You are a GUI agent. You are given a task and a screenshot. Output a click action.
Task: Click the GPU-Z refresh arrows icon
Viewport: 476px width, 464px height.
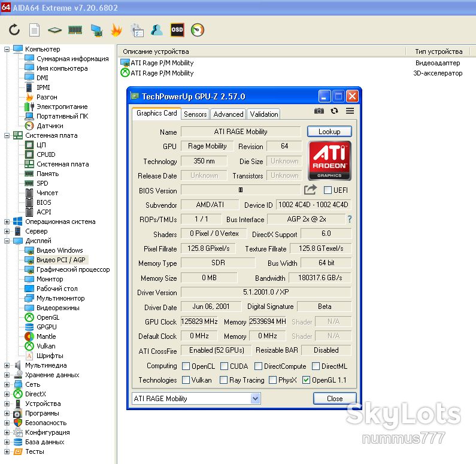click(x=334, y=111)
